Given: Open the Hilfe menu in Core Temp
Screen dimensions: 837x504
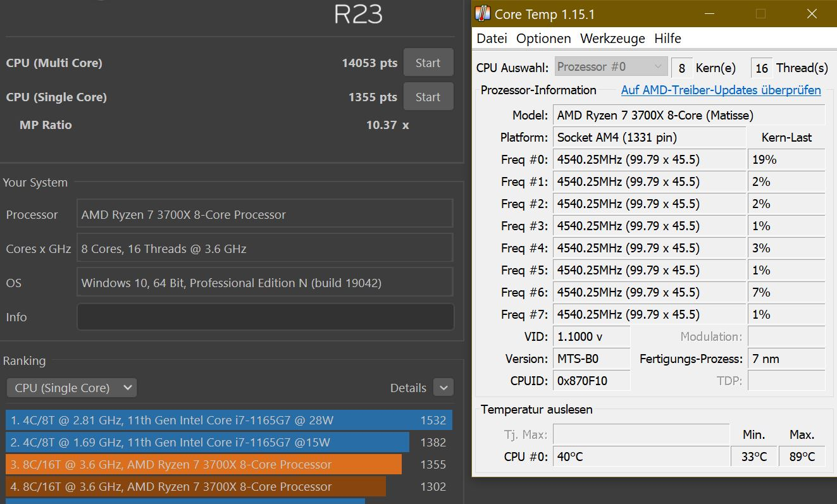Looking at the screenshot, I should point(667,38).
